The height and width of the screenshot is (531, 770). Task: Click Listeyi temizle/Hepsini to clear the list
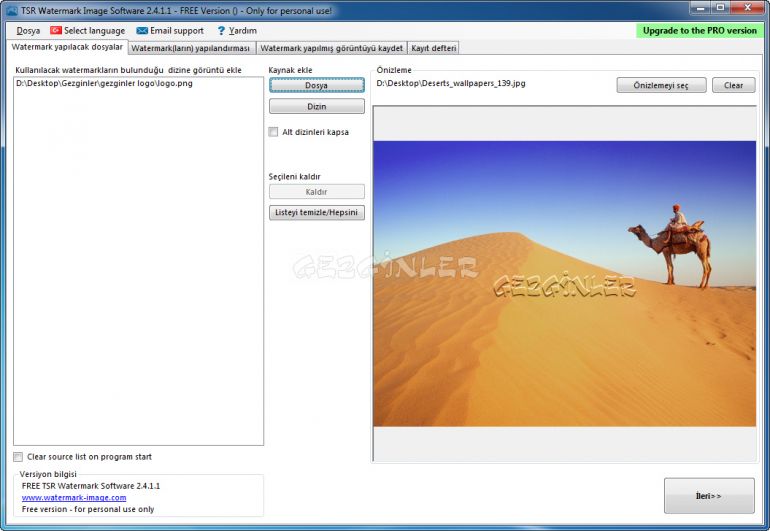tap(316, 212)
